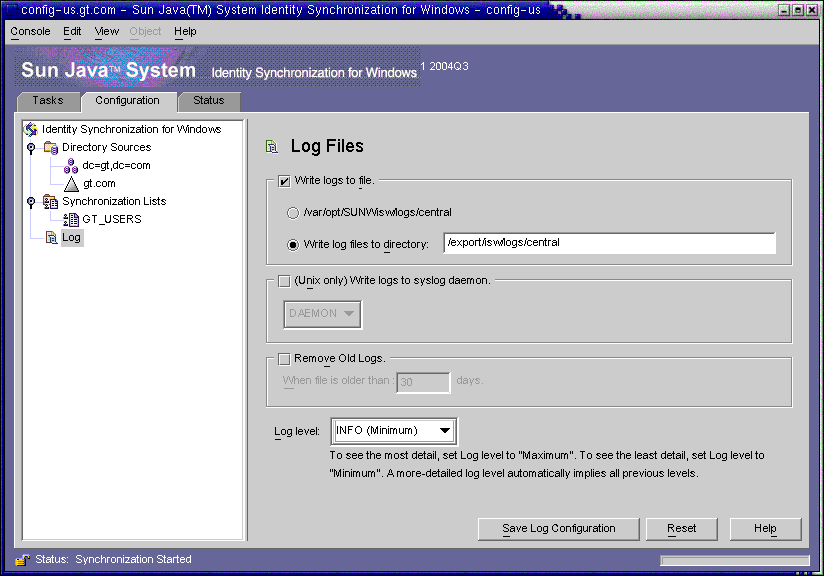This screenshot has width=824, height=576.
Task: Open the View menu
Action: [x=107, y=32]
